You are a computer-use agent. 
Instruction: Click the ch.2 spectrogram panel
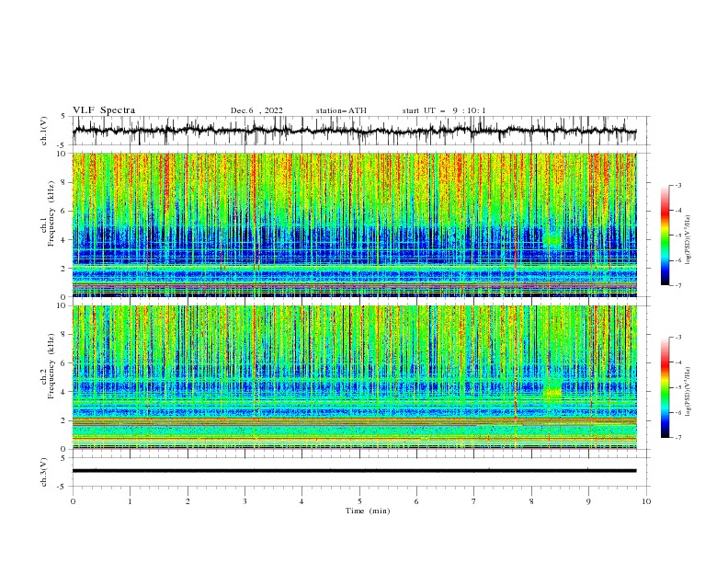[x=354, y=377]
